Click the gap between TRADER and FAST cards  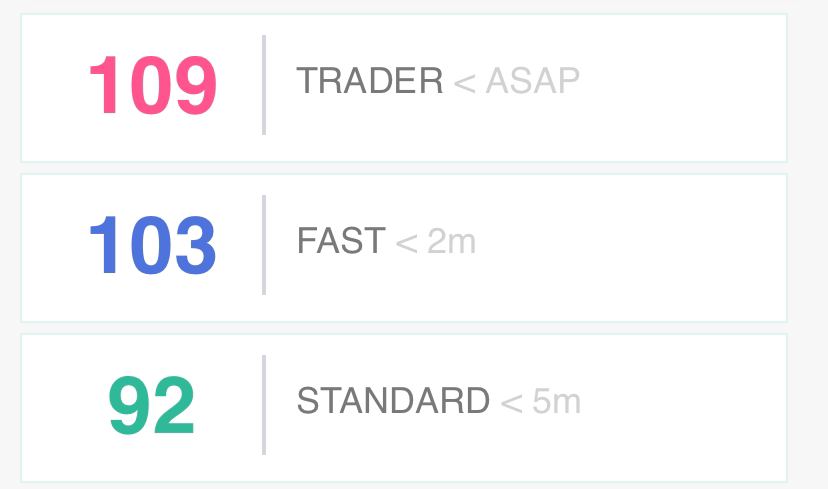[x=404, y=168]
